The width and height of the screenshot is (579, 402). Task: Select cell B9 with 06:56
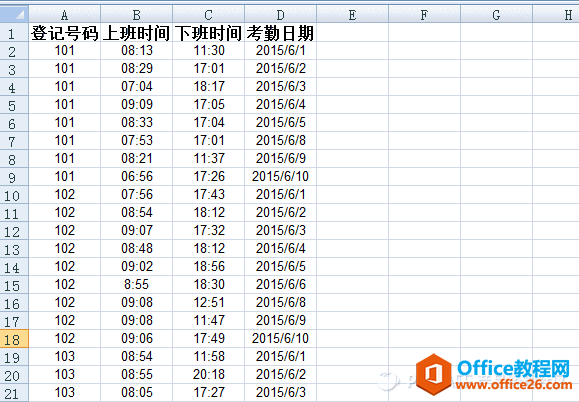tap(136, 176)
